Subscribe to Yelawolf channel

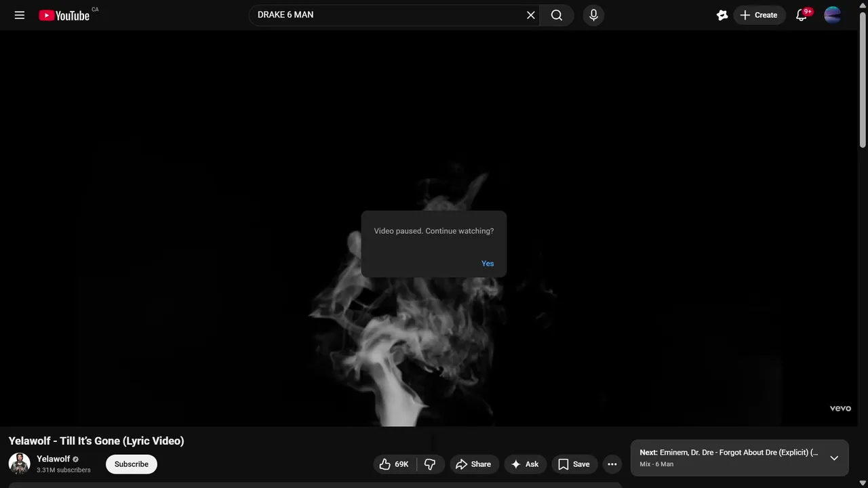(132, 464)
